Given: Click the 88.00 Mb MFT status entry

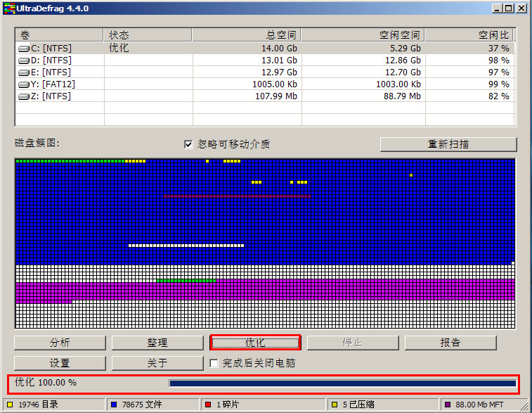Looking at the screenshot, I should point(484,405).
